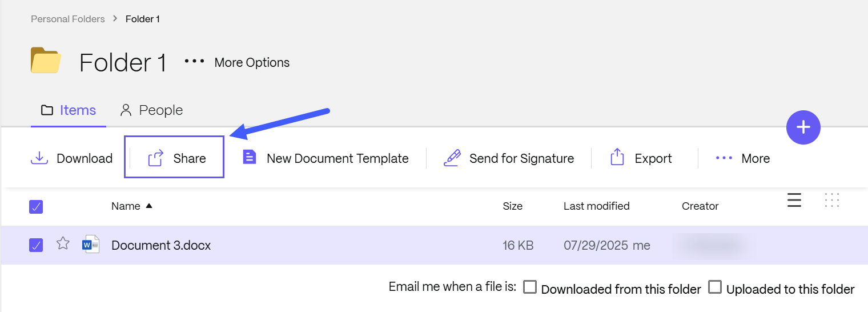Image resolution: width=868 pixels, height=312 pixels.
Task: Click the Export upload icon
Action: point(617,158)
